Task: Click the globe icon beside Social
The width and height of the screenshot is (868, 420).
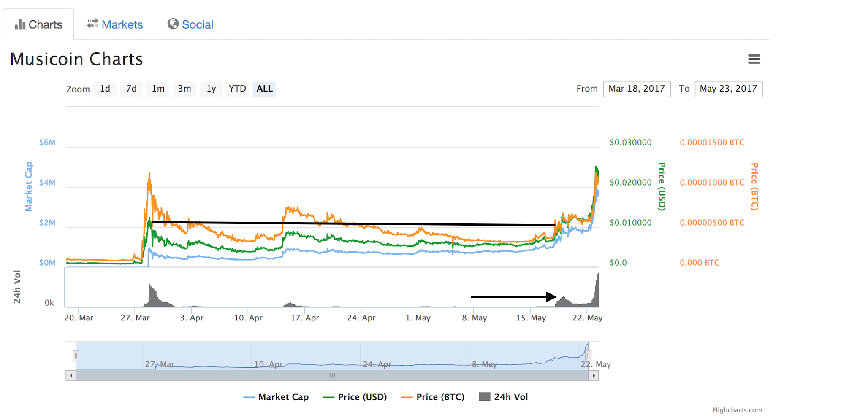Action: click(x=173, y=24)
